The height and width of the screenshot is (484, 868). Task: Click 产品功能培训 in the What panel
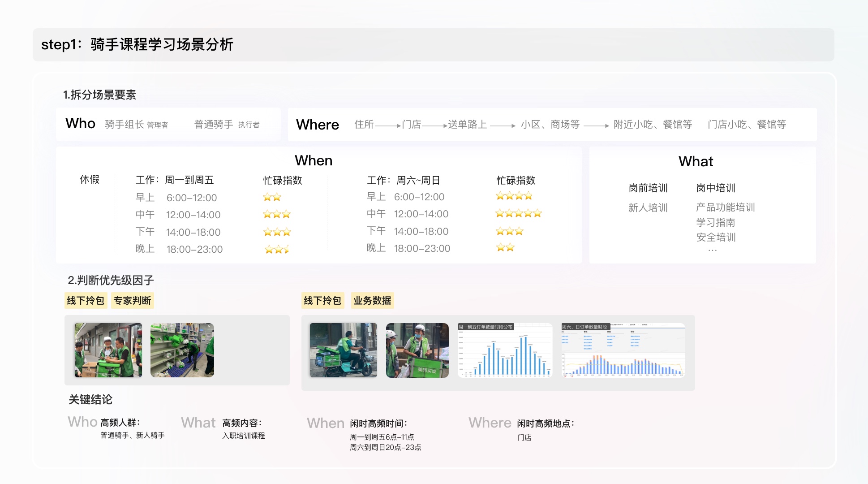(x=726, y=207)
